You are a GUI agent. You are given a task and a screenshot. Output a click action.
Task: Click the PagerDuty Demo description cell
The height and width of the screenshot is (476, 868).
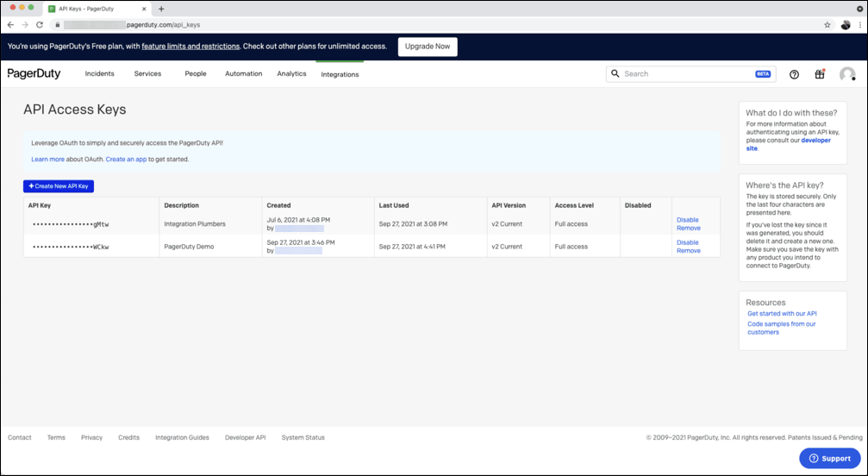click(189, 247)
